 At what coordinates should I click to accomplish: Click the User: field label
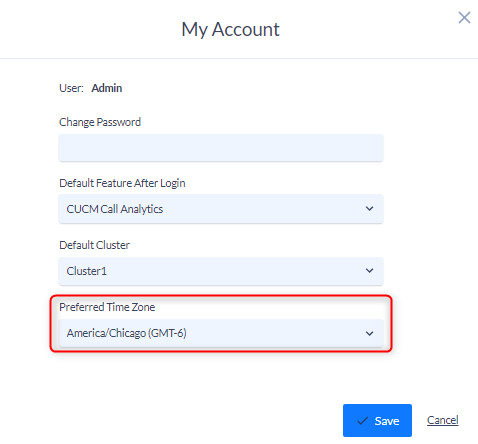[x=71, y=88]
